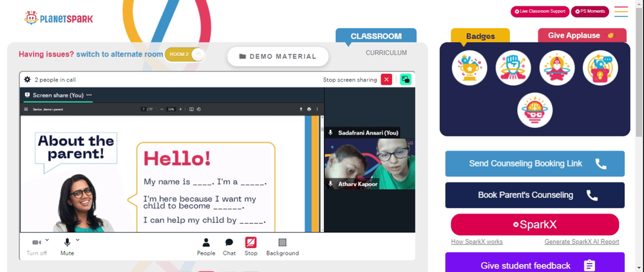Click Live Classroom Support button

pyautogui.click(x=540, y=12)
